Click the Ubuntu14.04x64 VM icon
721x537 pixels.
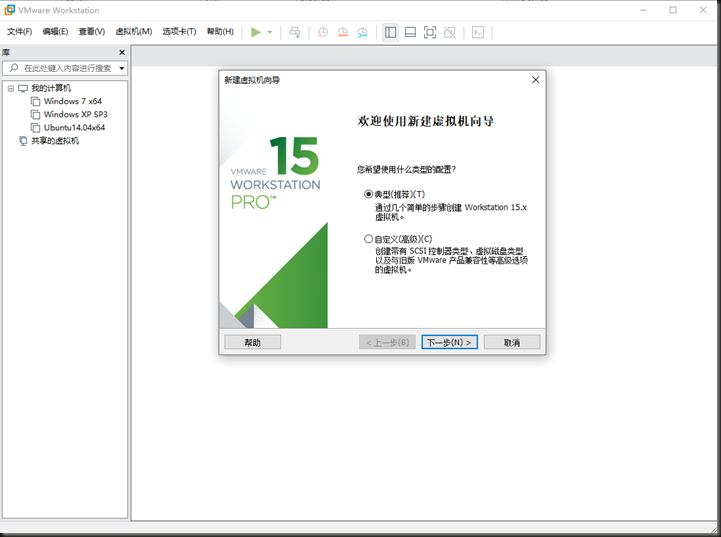pyautogui.click(x=35, y=128)
